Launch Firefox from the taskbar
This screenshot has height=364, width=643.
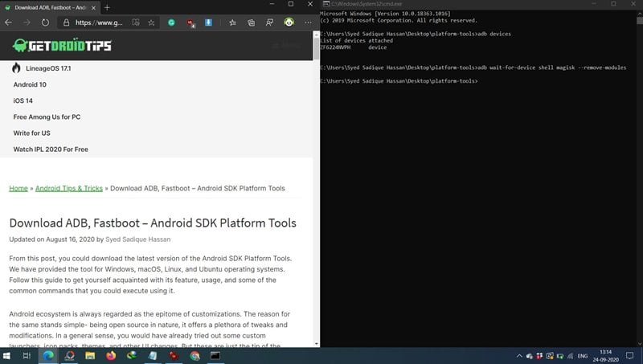pyautogui.click(x=111, y=356)
